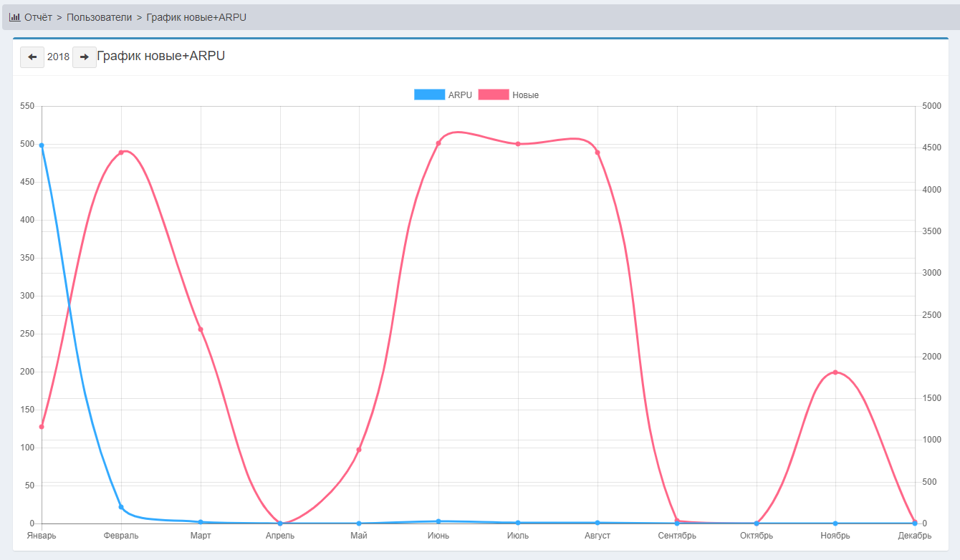Image resolution: width=960 pixels, height=560 pixels.
Task: Click the ARPU data point for Январь
Action: pyautogui.click(x=42, y=145)
